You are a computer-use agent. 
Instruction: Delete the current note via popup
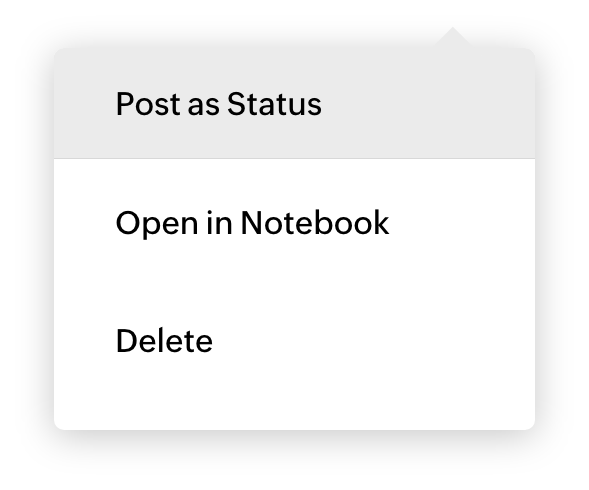click(294, 341)
